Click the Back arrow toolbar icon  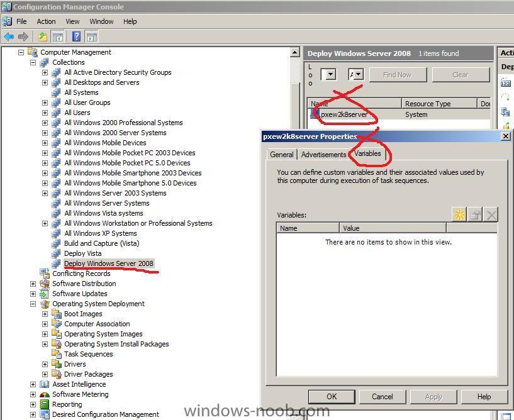pyautogui.click(x=9, y=36)
